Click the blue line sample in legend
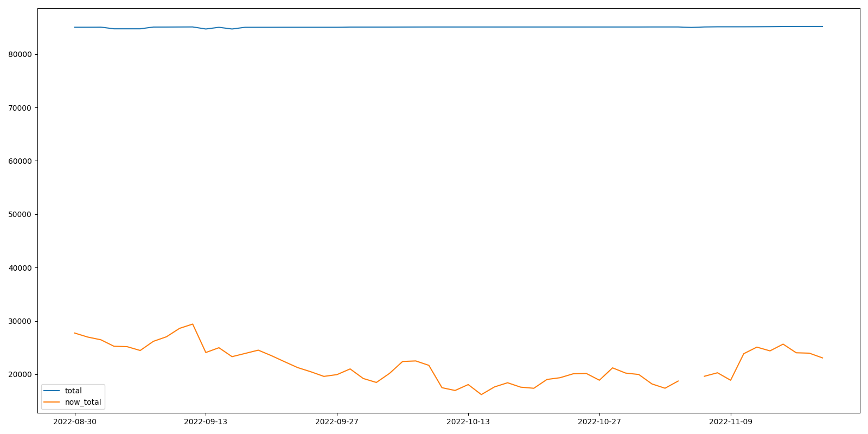 pyautogui.click(x=52, y=391)
